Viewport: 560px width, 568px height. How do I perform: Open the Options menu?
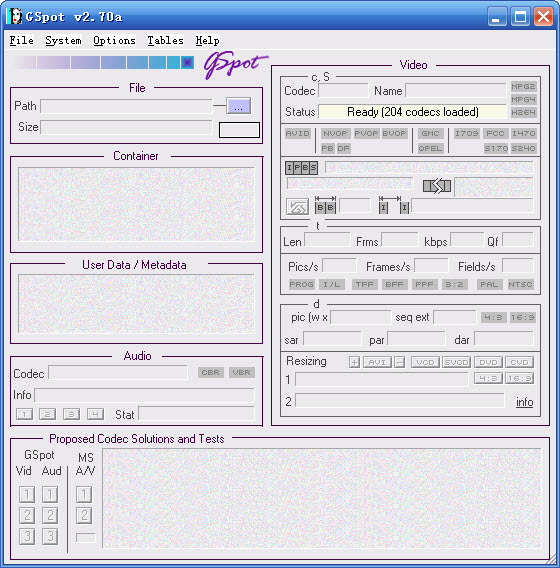point(114,40)
